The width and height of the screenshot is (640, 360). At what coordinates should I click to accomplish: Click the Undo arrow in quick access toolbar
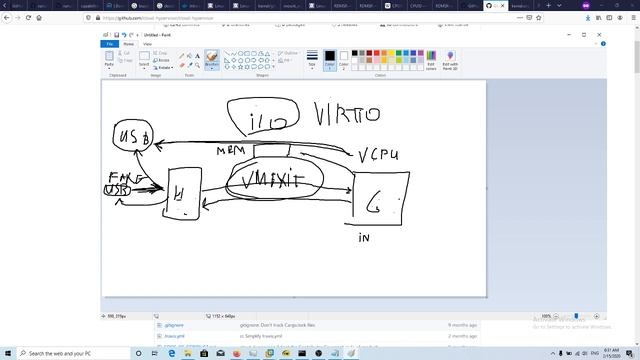pyautogui.click(x=124, y=35)
